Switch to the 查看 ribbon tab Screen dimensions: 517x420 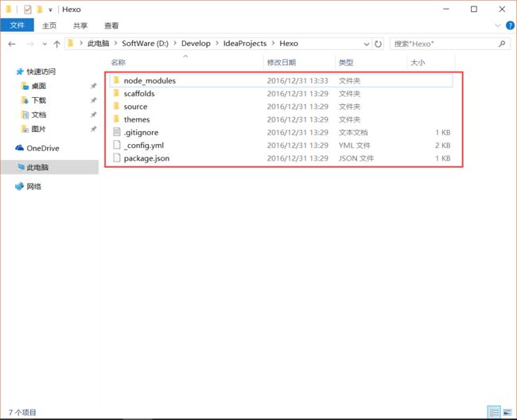coord(111,25)
